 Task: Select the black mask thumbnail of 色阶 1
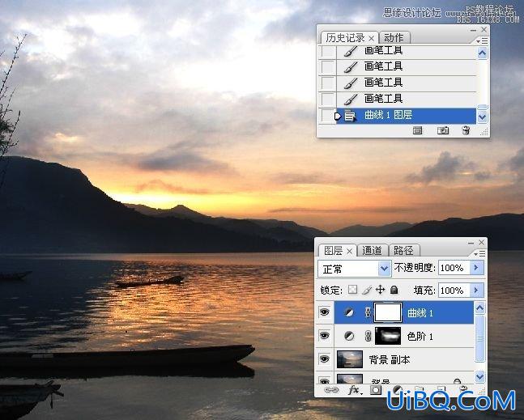pyautogui.click(x=388, y=336)
